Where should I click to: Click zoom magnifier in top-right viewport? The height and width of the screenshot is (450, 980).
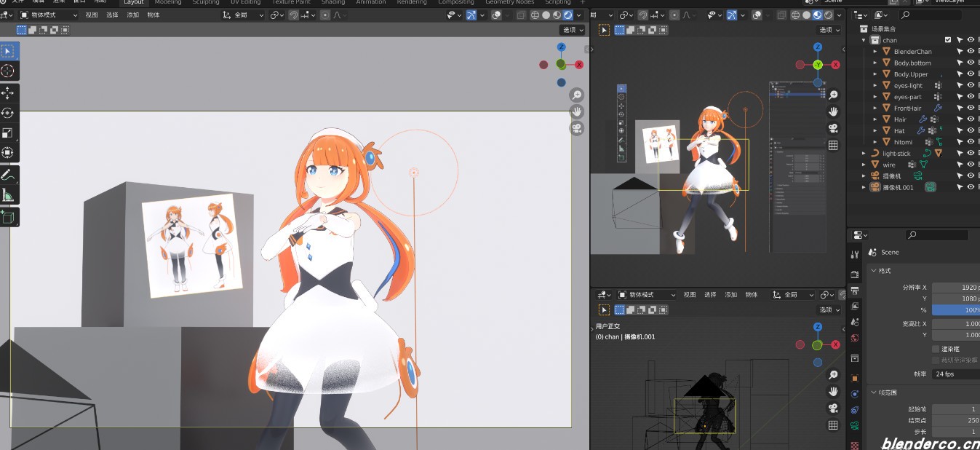(833, 95)
